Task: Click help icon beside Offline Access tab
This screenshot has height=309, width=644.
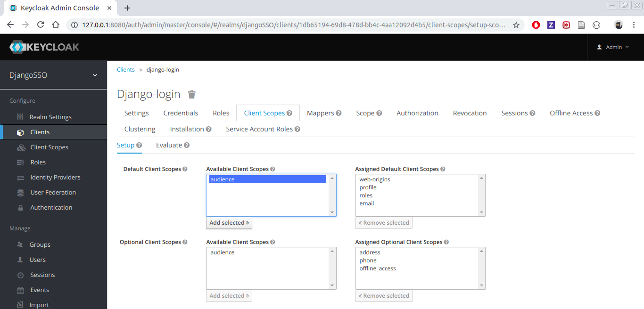Action: coord(597,113)
